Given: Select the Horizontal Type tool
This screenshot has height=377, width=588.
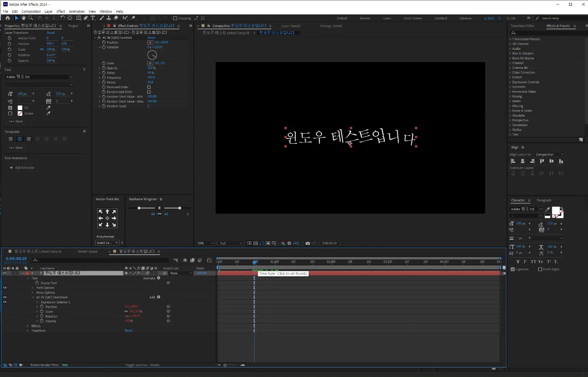Looking at the screenshot, I should [x=93, y=18].
